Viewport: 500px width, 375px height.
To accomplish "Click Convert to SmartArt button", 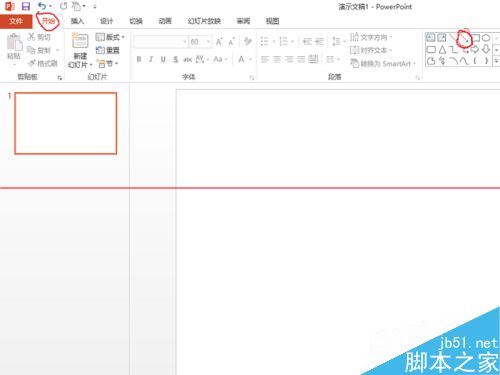I will pyautogui.click(x=383, y=63).
